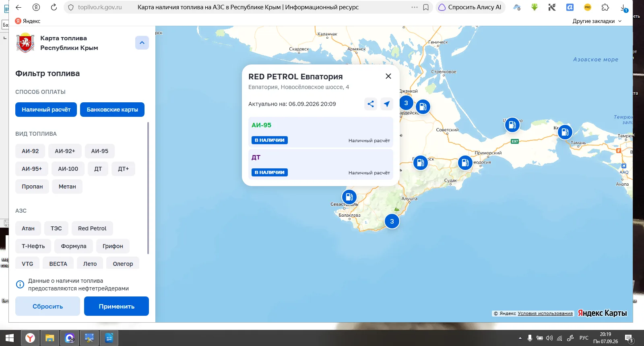Open Yandex account icon in toolbar

click(x=36, y=7)
